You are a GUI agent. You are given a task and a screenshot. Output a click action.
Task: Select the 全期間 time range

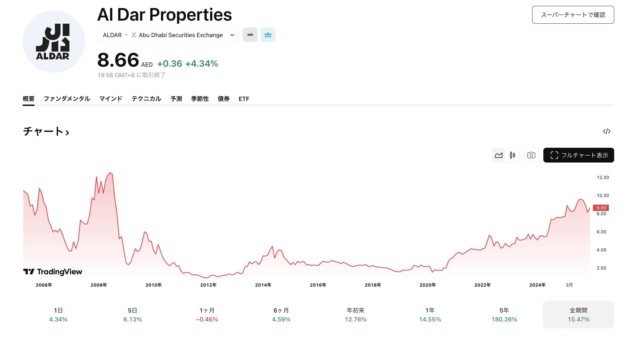(578, 314)
